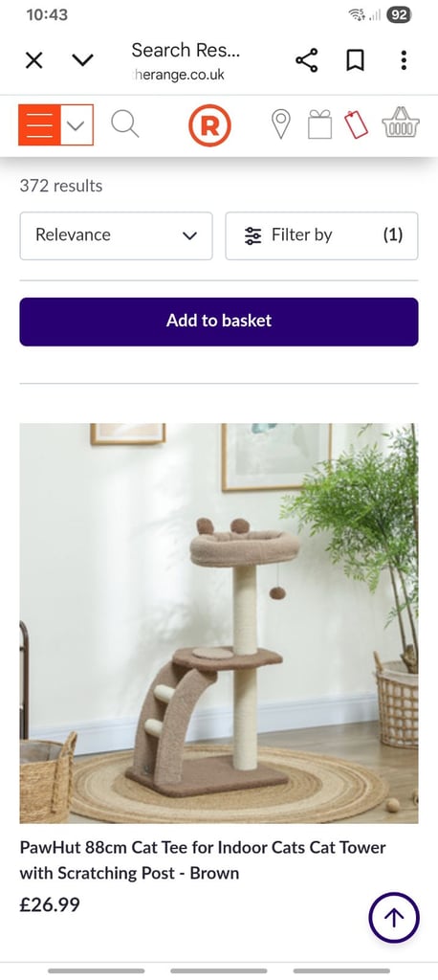Image resolution: width=438 pixels, height=980 pixels.
Task: Click the Add to basket button
Action: click(x=219, y=322)
